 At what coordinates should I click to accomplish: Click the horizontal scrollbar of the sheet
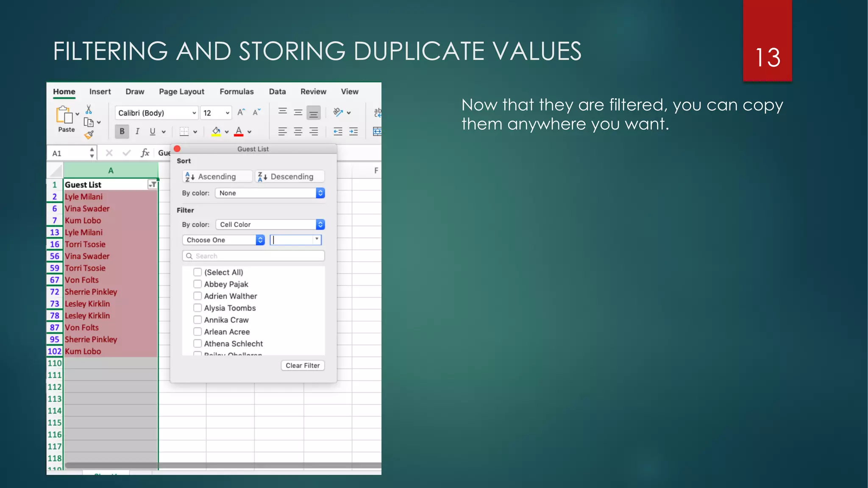coord(223,466)
